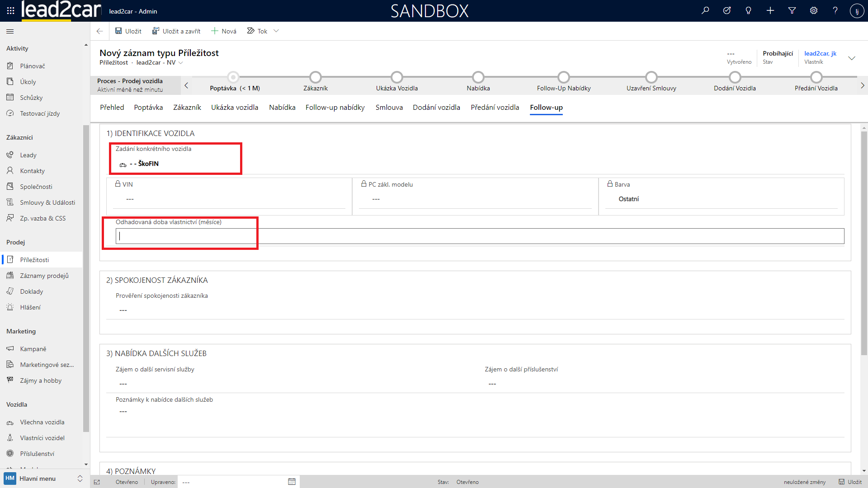
Task: Open the advanced find funnel icon
Action: [x=792, y=10]
